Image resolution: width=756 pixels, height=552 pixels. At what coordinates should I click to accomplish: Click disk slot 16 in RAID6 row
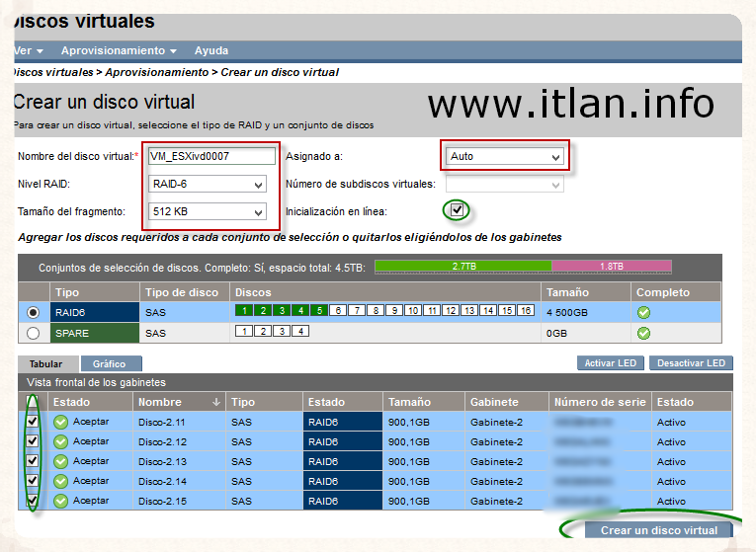(526, 311)
